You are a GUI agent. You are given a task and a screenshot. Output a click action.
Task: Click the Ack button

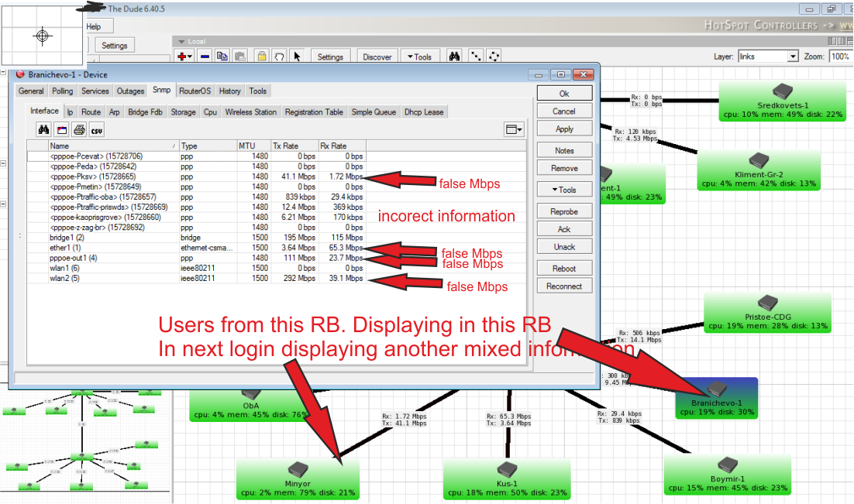564,229
